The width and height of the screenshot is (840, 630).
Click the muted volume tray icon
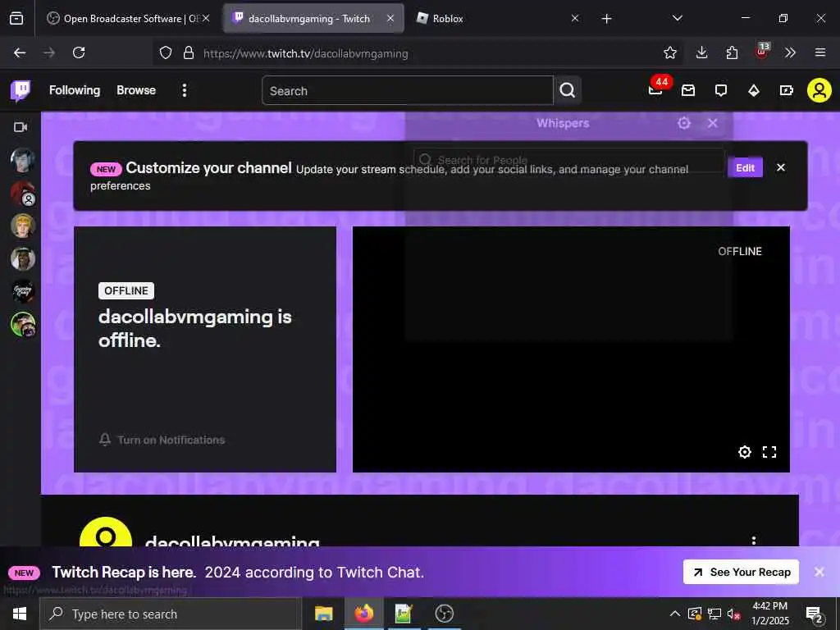[733, 614]
